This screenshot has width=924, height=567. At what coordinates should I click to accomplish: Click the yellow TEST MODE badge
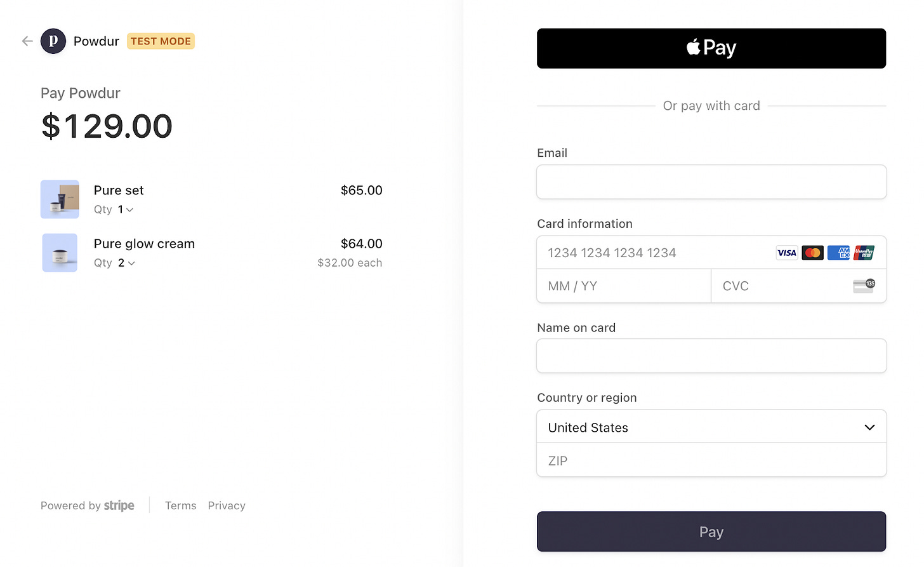pyautogui.click(x=161, y=41)
